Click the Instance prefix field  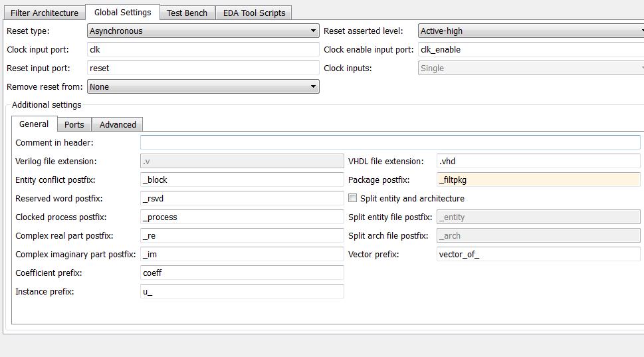pos(242,291)
